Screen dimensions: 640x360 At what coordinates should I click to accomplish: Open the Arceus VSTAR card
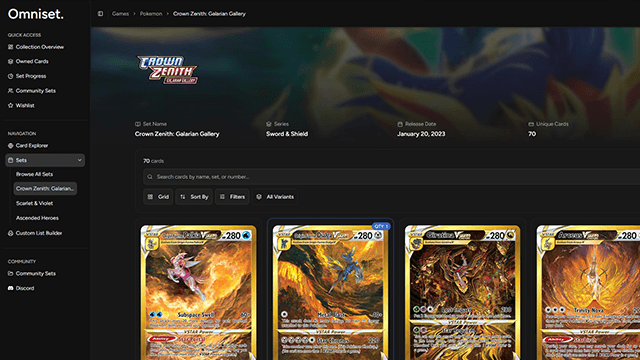(588, 292)
